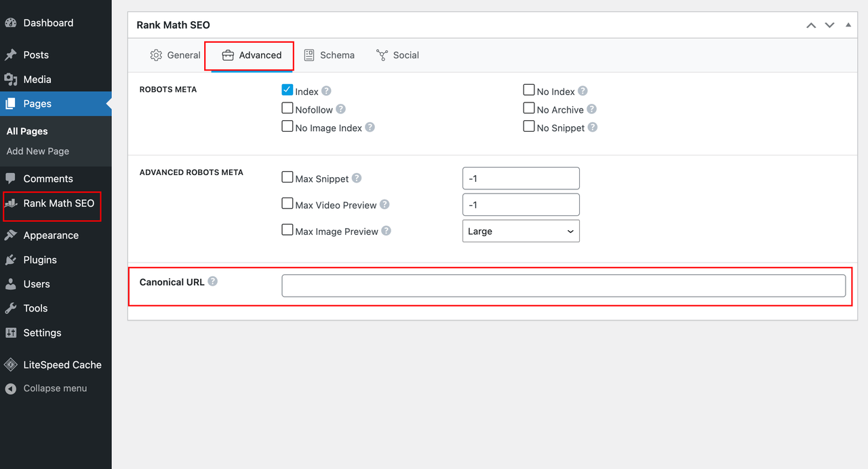Screen dimensions: 868x469
Task: Open the Schema tab
Action: 329,55
